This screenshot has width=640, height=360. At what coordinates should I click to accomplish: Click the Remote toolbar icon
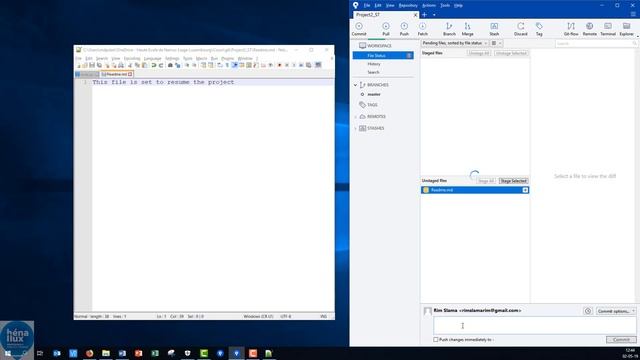tap(589, 29)
